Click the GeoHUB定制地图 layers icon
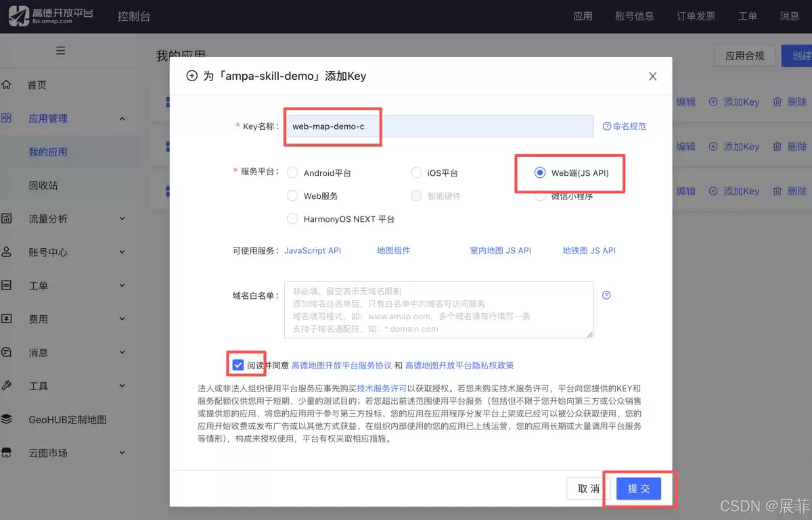Image resolution: width=812 pixels, height=520 pixels. [x=7, y=419]
